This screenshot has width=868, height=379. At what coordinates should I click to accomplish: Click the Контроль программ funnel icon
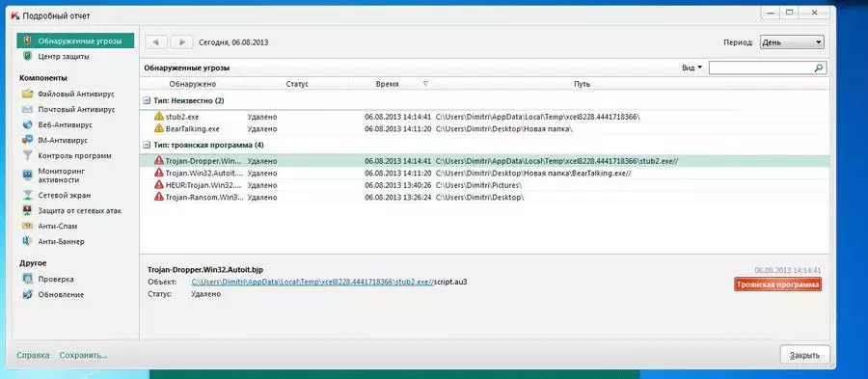click(x=28, y=156)
